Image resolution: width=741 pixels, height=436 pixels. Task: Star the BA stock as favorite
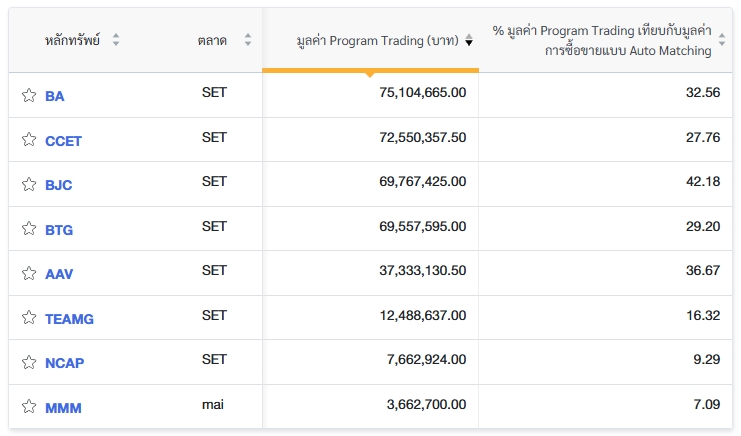tap(29, 96)
